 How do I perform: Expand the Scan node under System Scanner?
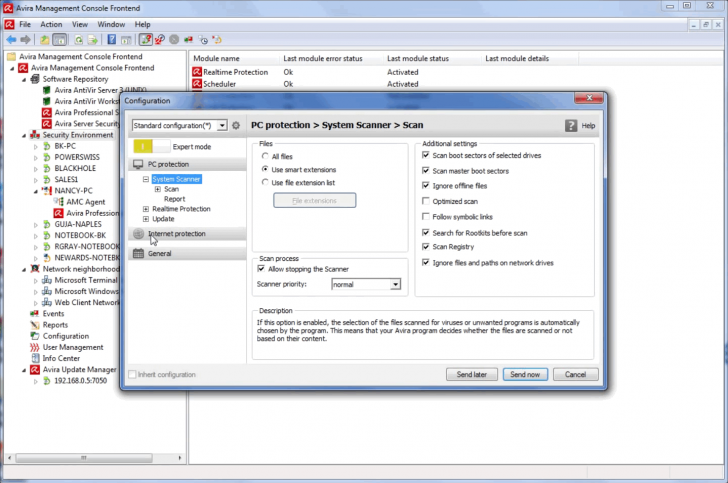pyautogui.click(x=157, y=189)
